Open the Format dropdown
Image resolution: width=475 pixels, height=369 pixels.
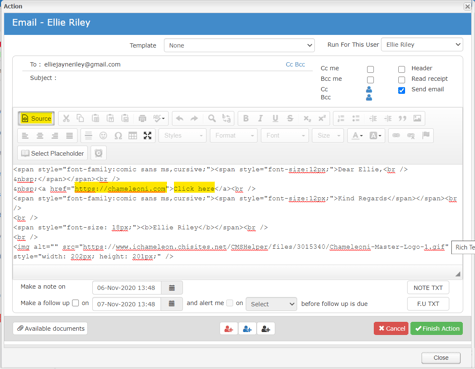(x=234, y=136)
